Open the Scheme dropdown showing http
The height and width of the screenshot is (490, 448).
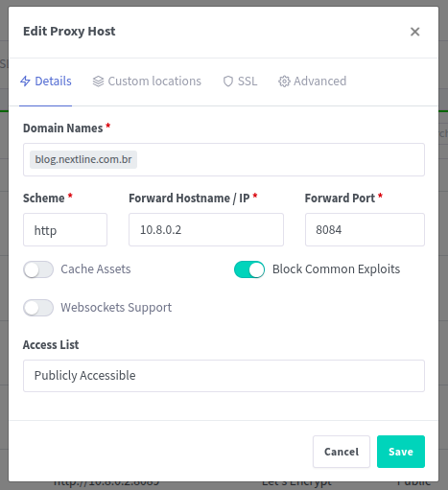click(x=65, y=230)
